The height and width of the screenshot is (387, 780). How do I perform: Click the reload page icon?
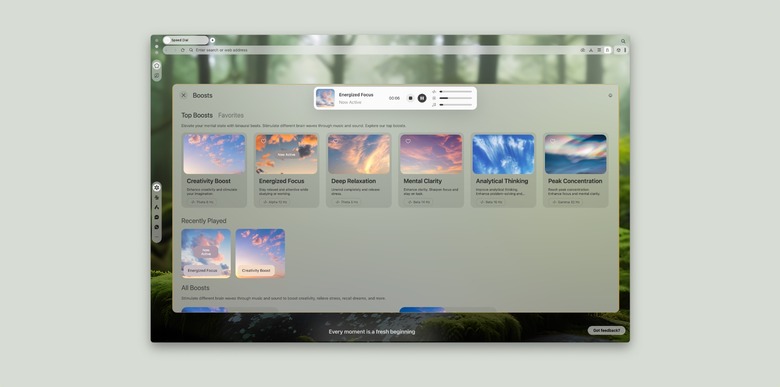click(x=183, y=50)
